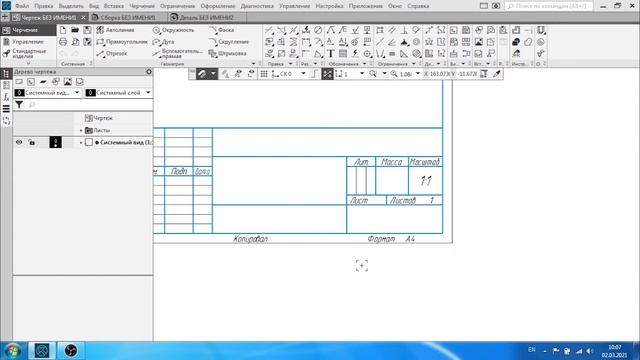Open the Стандартные изделия toolset
The image size is (640, 360).
tap(25, 53)
